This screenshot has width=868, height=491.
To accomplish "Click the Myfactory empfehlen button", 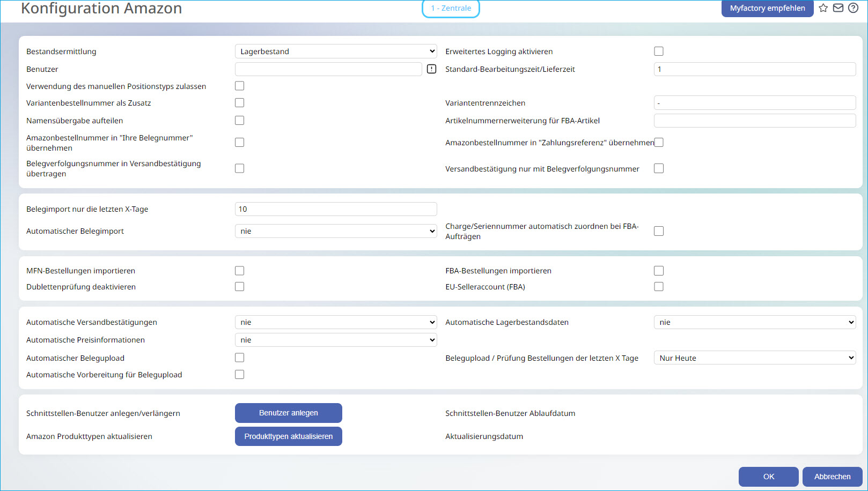I will 767,8.
